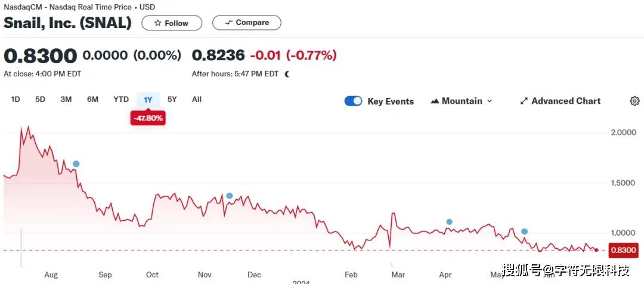Open chart settings gear icon
The height and width of the screenshot is (284, 644).
[634, 101]
